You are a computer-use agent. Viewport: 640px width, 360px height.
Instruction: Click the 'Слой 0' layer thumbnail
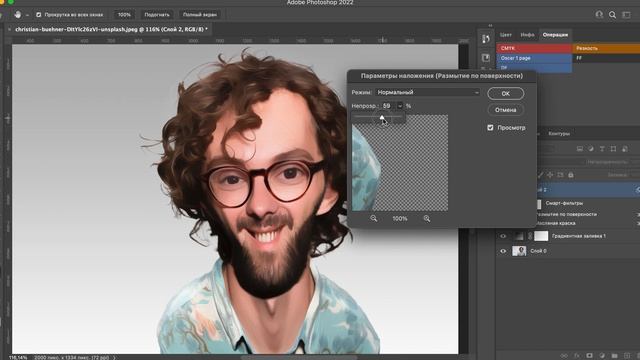click(x=519, y=251)
